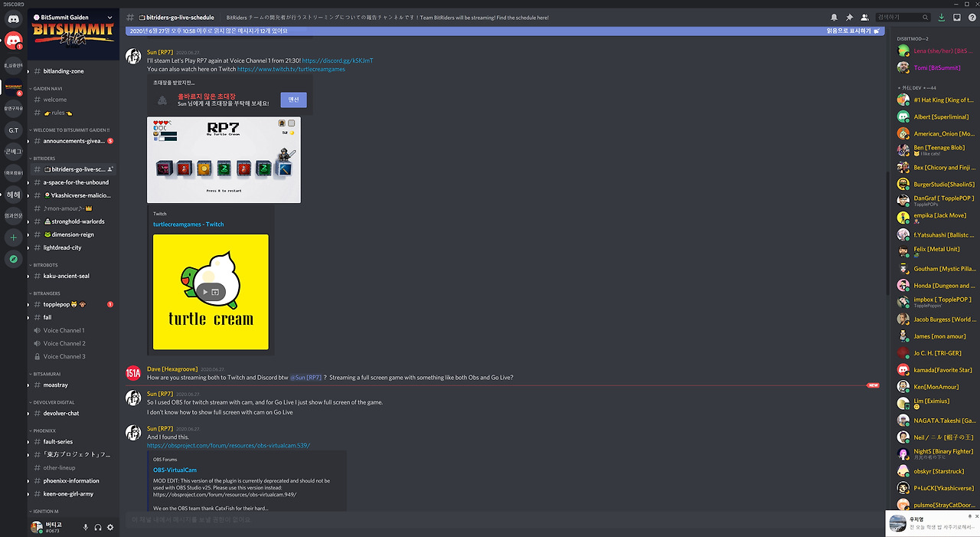Image resolution: width=980 pixels, height=537 pixels.
Task: Open the G.T server icon
Action: coord(13,130)
